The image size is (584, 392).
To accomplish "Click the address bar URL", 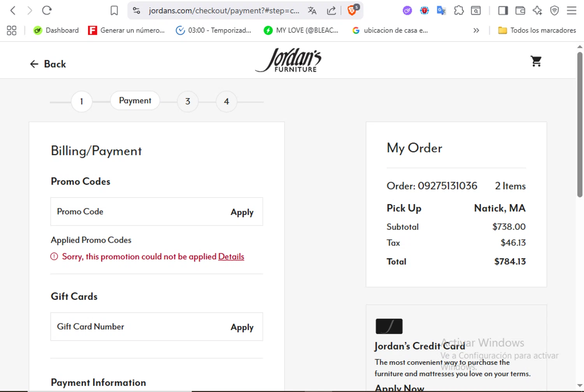I will tap(224, 10).
